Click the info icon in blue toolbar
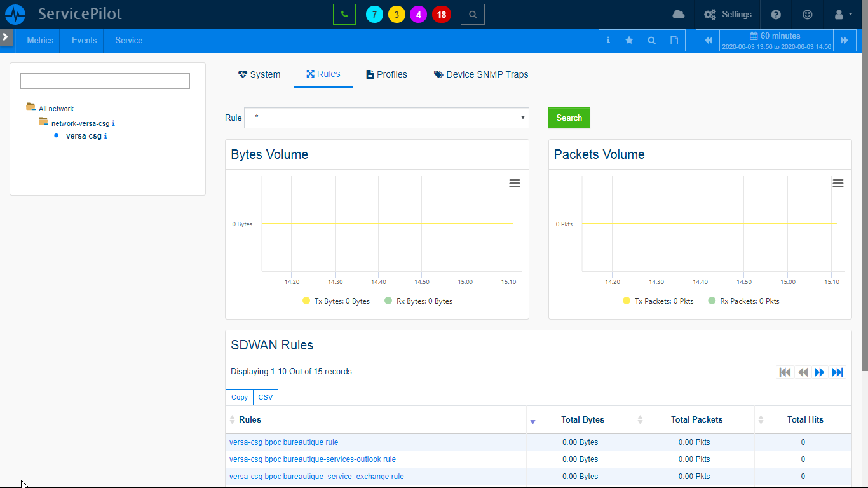This screenshot has width=868, height=488. pyautogui.click(x=608, y=40)
